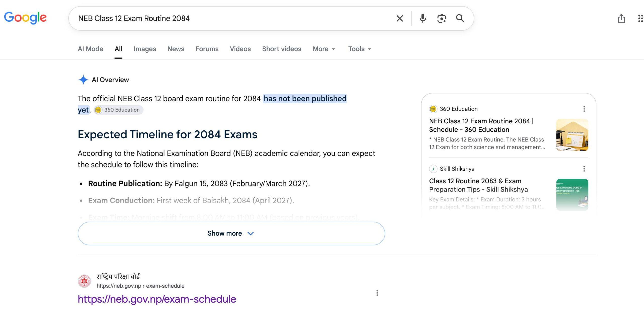Start voice search with microphone icon
Image resolution: width=644 pixels, height=317 pixels.
click(423, 18)
